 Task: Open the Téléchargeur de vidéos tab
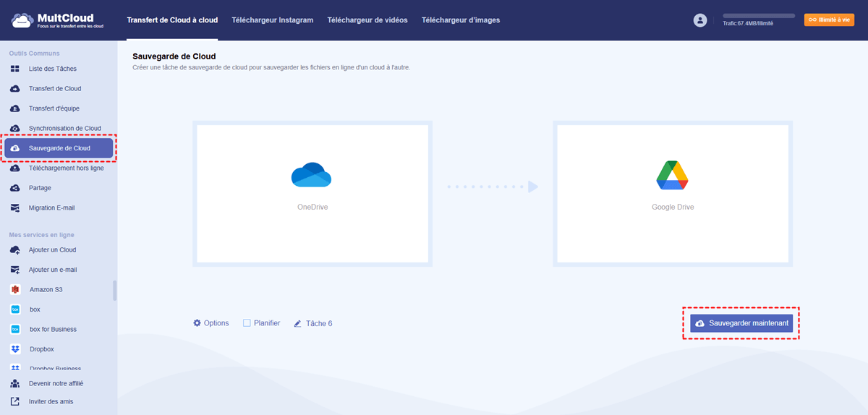(367, 20)
